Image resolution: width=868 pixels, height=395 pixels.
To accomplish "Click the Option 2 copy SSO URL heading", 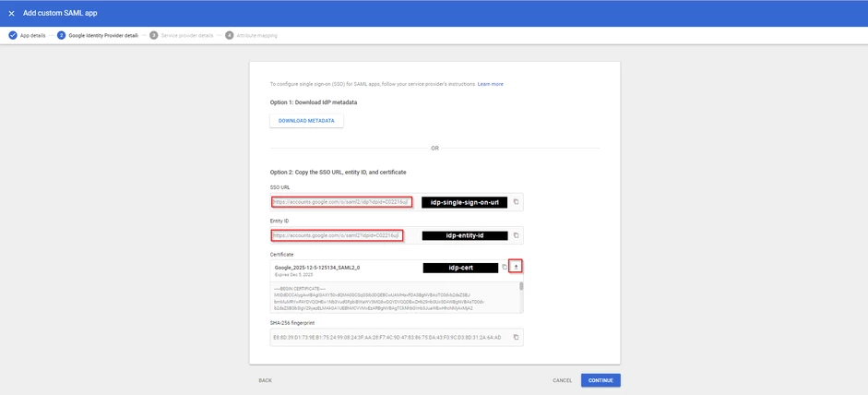I will click(x=339, y=173).
